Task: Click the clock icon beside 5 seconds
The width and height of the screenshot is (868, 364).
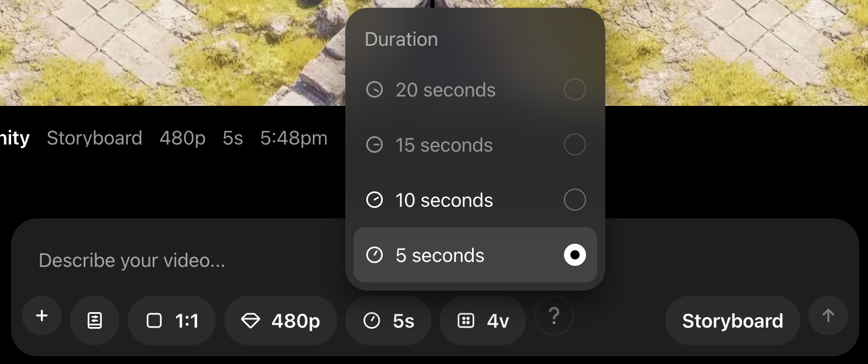Action: (x=375, y=255)
